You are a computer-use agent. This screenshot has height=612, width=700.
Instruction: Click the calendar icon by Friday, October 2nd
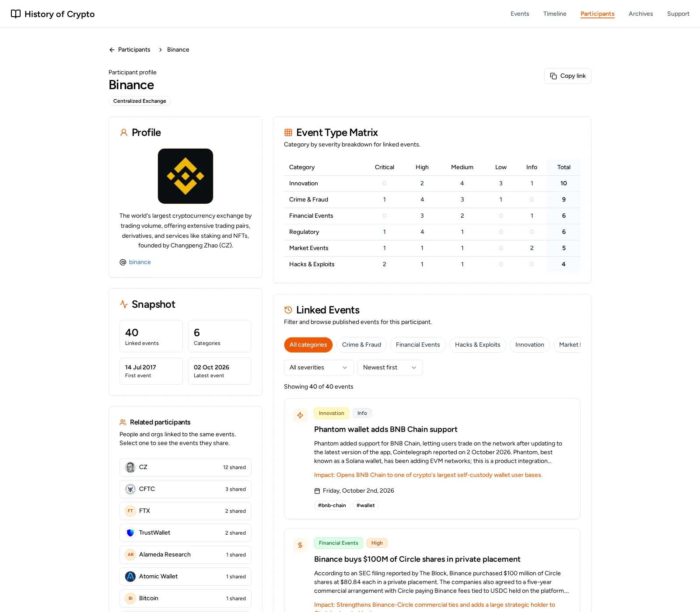pyautogui.click(x=317, y=491)
